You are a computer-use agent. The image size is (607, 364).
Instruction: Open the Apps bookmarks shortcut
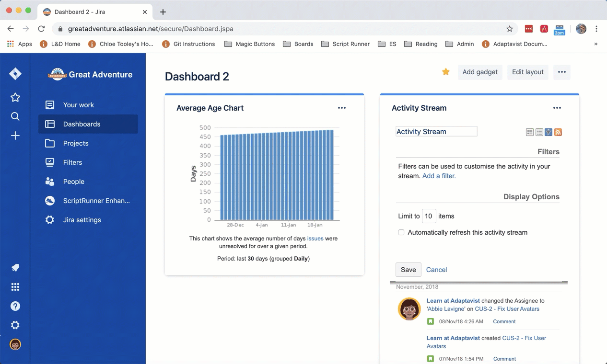tap(20, 44)
